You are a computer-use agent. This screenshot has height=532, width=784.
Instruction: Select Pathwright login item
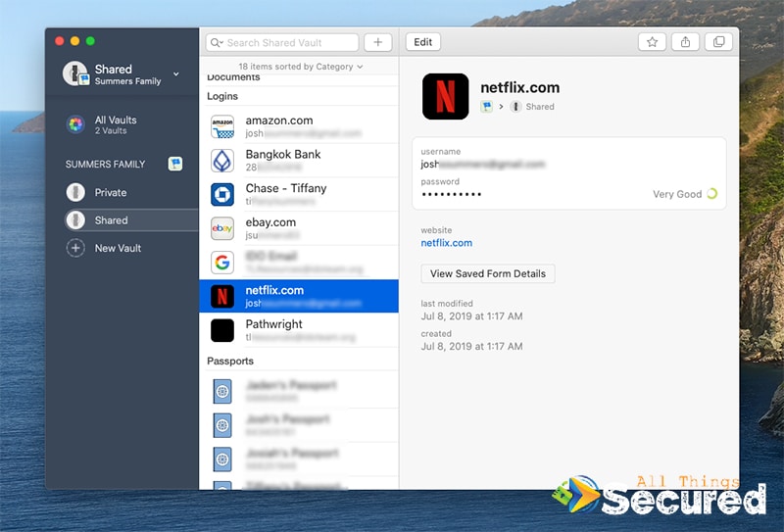coord(299,330)
